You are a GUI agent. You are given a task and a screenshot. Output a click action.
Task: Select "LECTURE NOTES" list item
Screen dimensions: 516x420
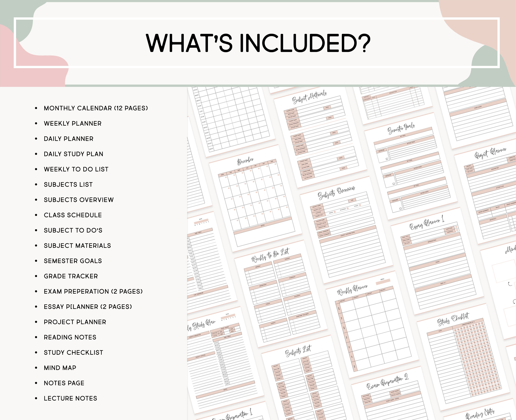(71, 398)
